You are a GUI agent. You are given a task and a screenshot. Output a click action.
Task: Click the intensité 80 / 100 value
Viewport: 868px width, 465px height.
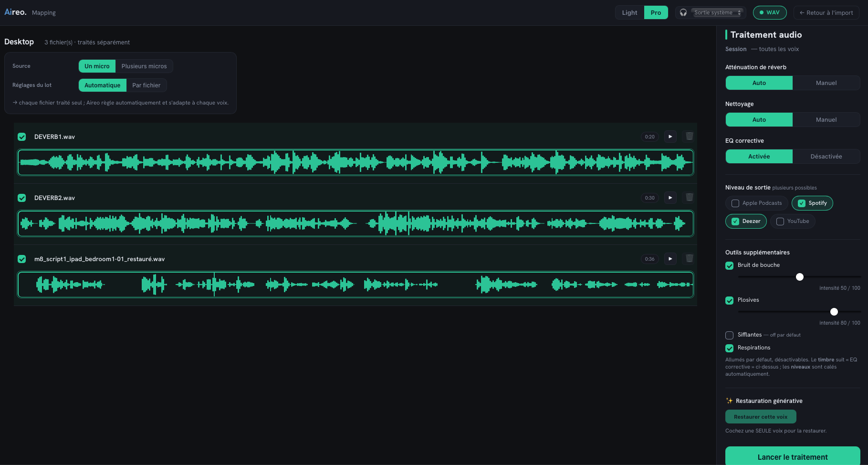[x=840, y=323]
